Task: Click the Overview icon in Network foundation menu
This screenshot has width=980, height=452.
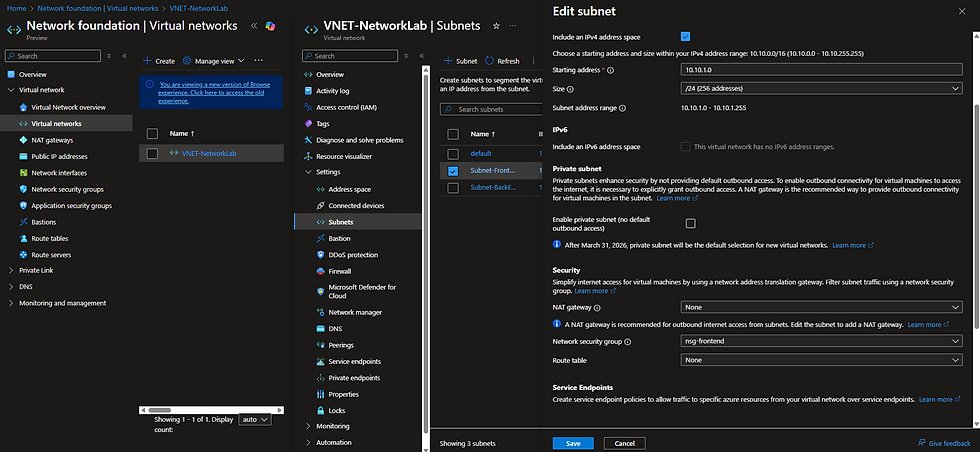Action: (11, 74)
